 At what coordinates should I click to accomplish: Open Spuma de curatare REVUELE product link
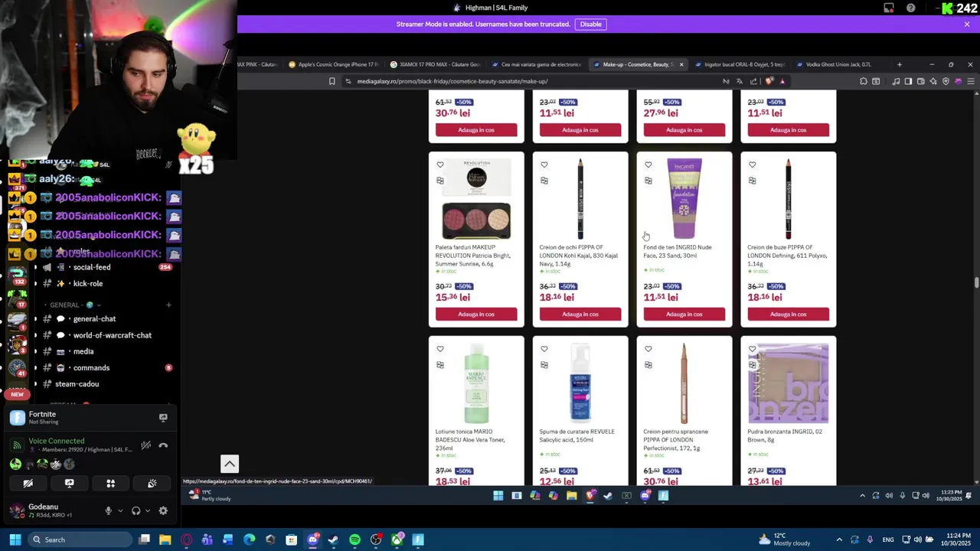pos(577,435)
